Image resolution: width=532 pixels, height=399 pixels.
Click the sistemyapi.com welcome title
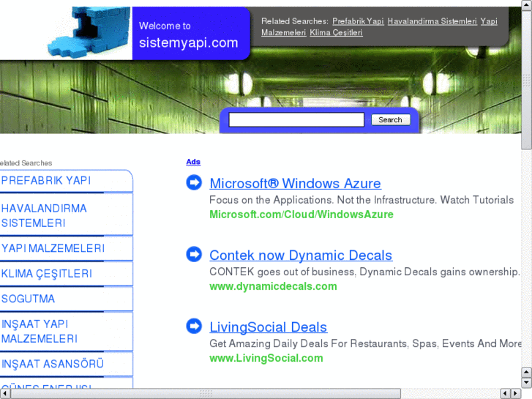click(189, 42)
